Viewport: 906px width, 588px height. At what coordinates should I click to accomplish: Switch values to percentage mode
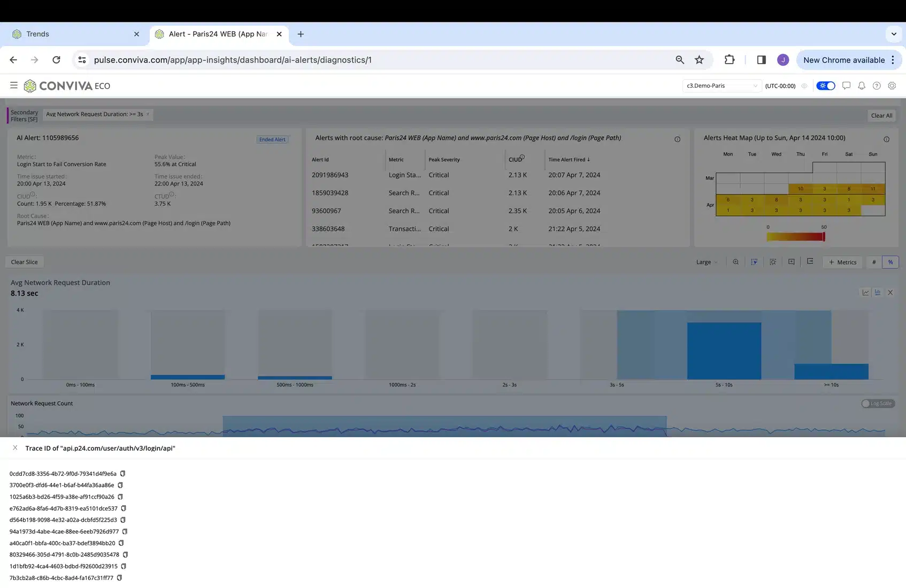(890, 262)
